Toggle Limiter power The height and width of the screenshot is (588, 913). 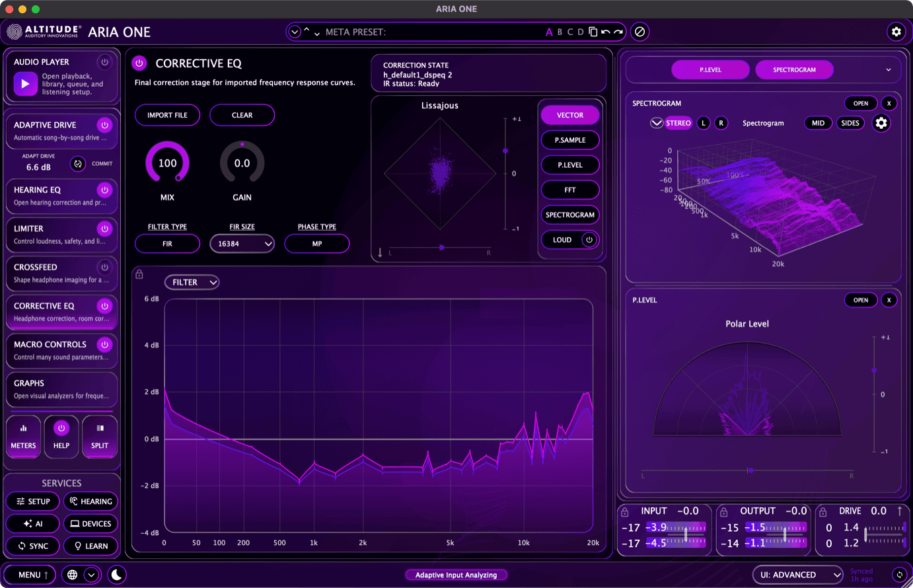pos(104,229)
